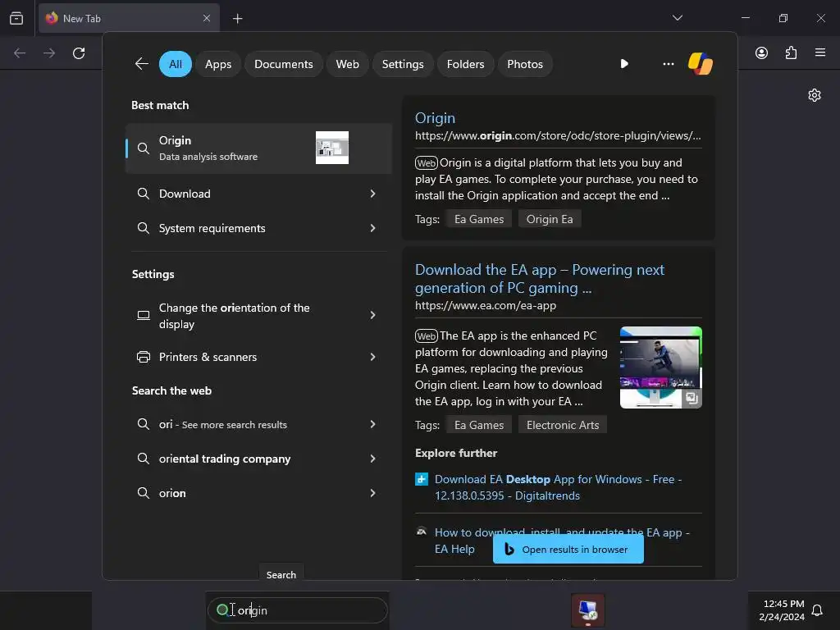Click the Ea Games tag under Origin result
The image size is (840, 630).
click(479, 219)
